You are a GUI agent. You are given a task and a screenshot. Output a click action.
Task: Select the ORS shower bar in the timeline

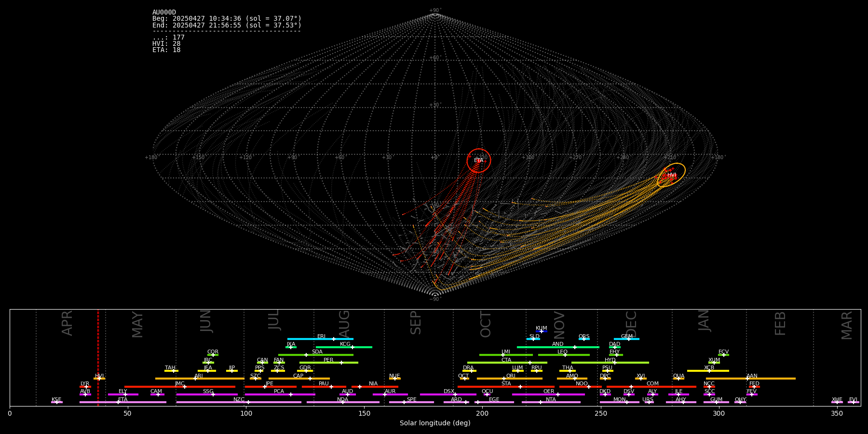point(584,339)
